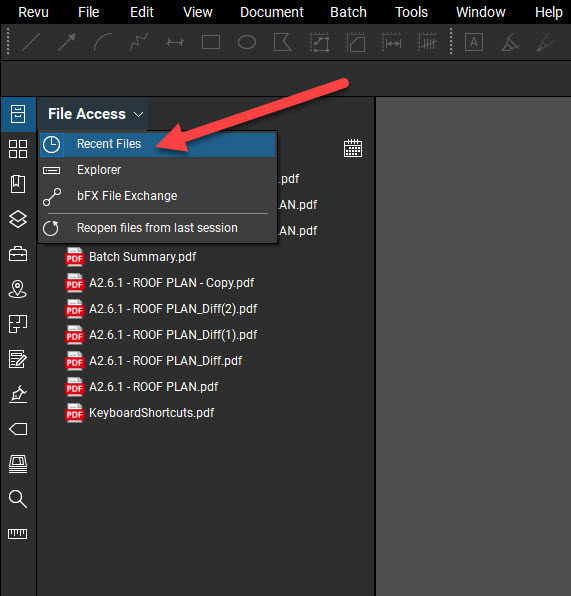Image resolution: width=571 pixels, height=596 pixels.
Task: Open the Measurements ruler panel
Action: 18,534
